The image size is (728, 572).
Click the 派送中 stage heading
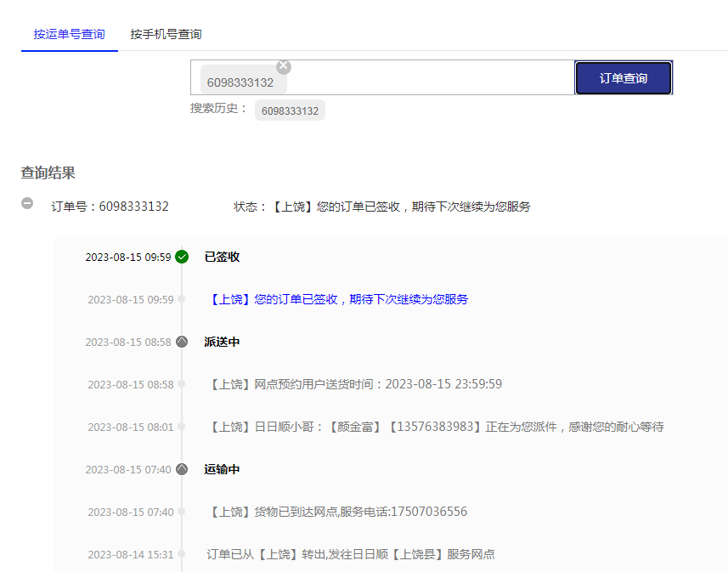tap(222, 342)
